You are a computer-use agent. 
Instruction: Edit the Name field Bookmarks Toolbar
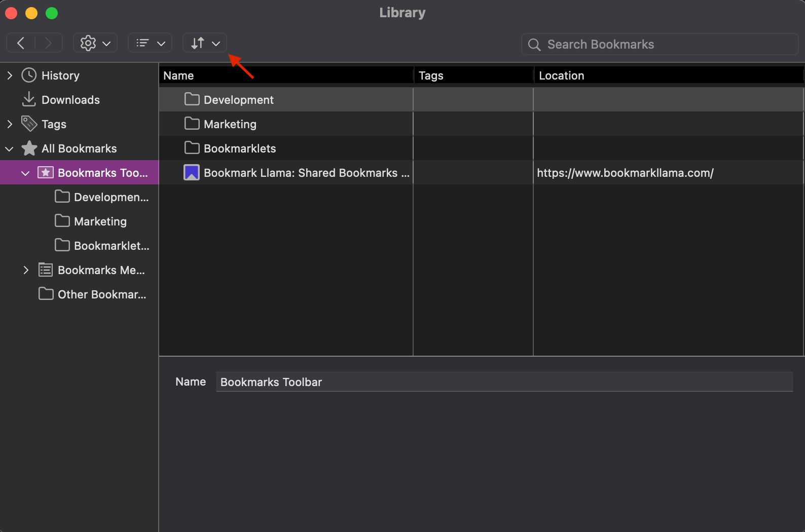pyautogui.click(x=504, y=382)
